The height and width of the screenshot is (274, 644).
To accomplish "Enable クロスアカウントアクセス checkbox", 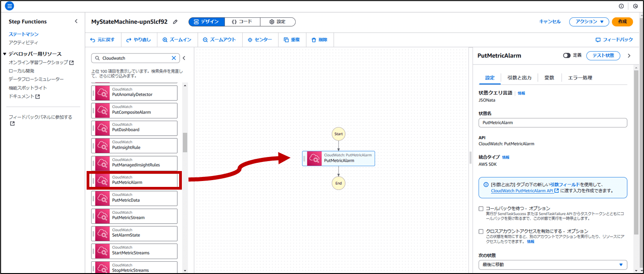I will (x=481, y=231).
